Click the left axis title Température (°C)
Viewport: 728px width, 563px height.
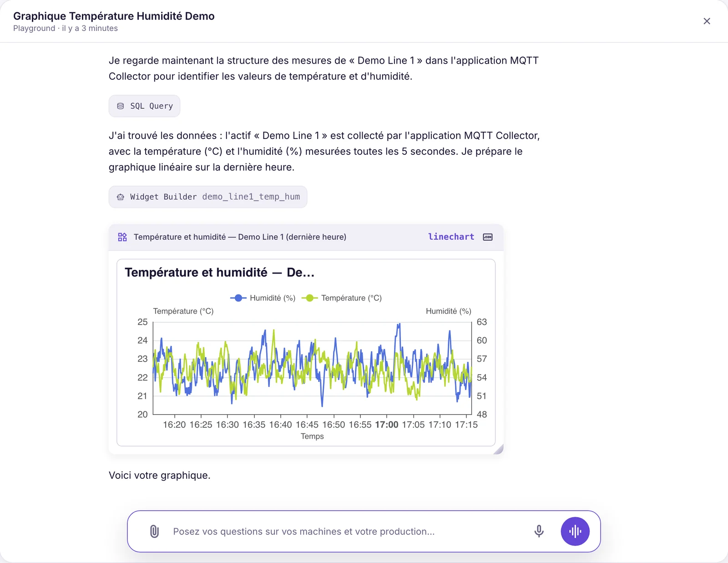tap(183, 311)
